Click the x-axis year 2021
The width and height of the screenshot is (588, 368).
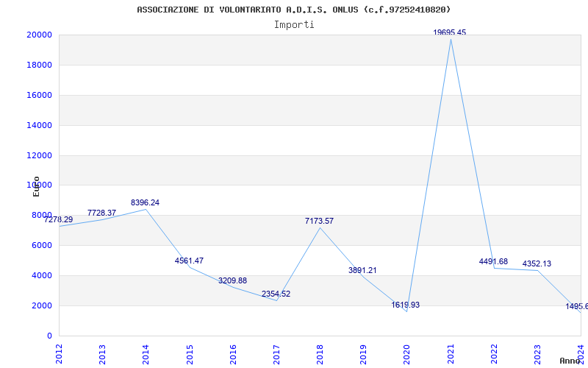(451, 354)
